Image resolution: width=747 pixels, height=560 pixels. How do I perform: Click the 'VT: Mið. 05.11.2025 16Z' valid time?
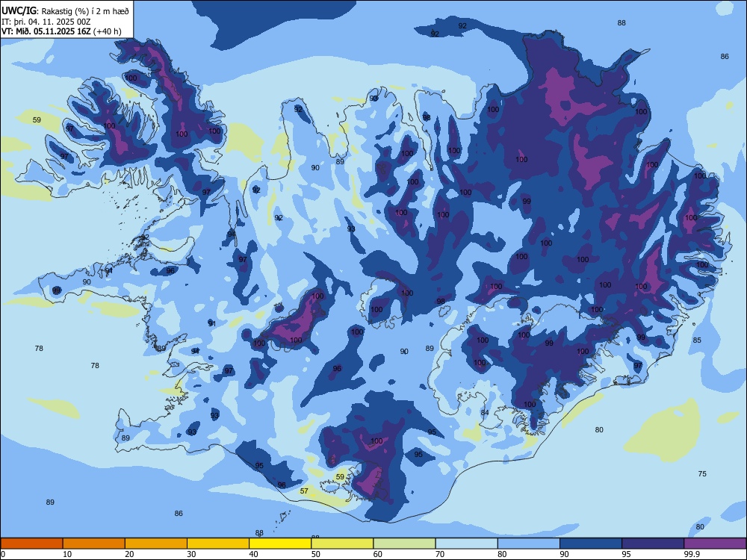(x=46, y=31)
